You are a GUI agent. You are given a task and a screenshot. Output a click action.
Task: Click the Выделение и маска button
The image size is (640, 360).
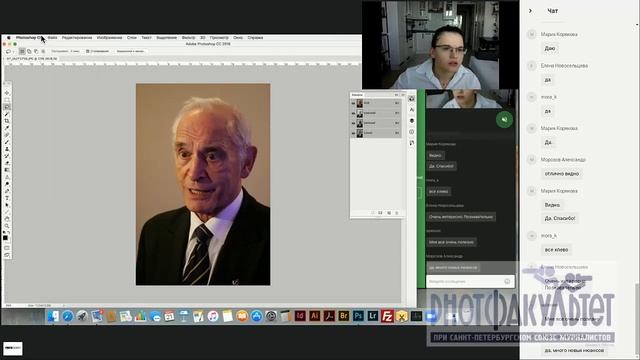coord(130,51)
